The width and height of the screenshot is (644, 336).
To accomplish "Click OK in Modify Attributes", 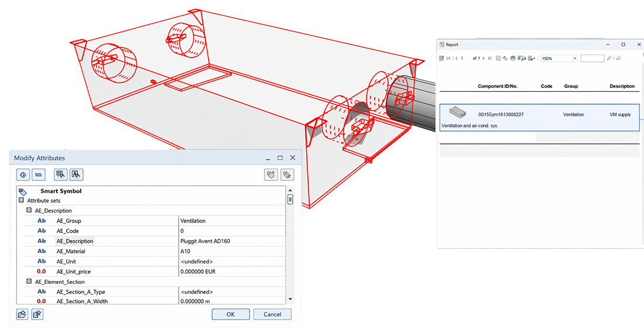I will [231, 314].
